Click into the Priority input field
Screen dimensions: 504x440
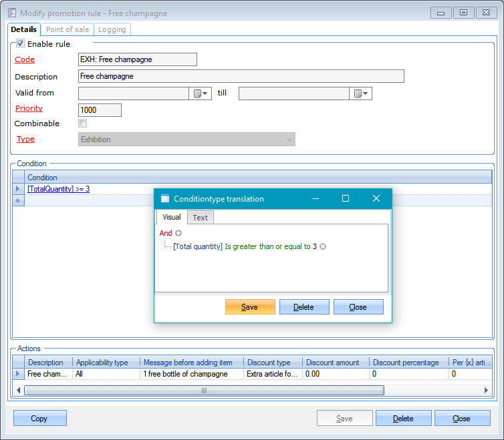(x=100, y=110)
